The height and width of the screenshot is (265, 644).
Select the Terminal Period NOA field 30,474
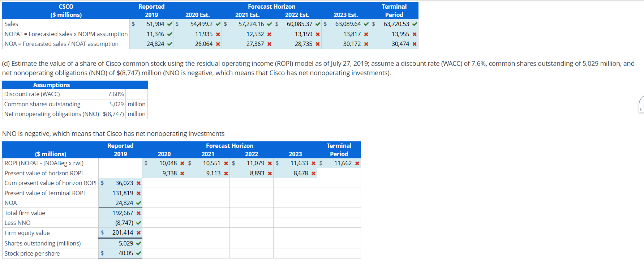pyautogui.click(x=393, y=44)
